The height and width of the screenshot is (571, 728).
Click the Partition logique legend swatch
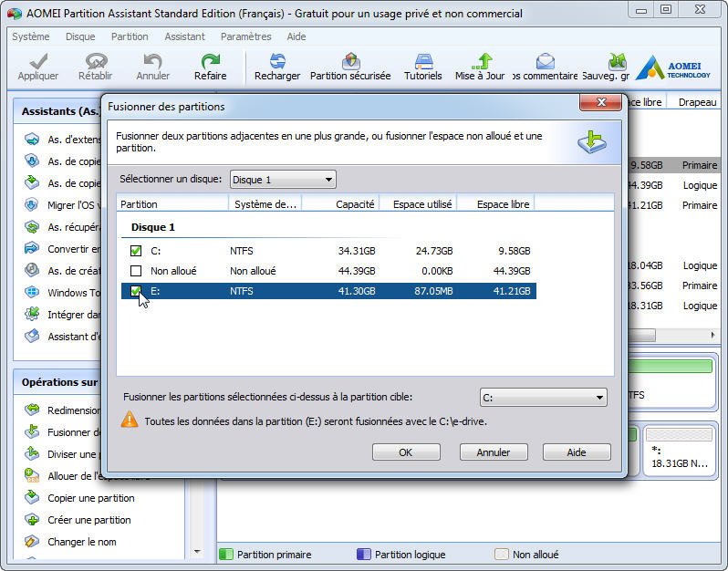click(x=363, y=555)
